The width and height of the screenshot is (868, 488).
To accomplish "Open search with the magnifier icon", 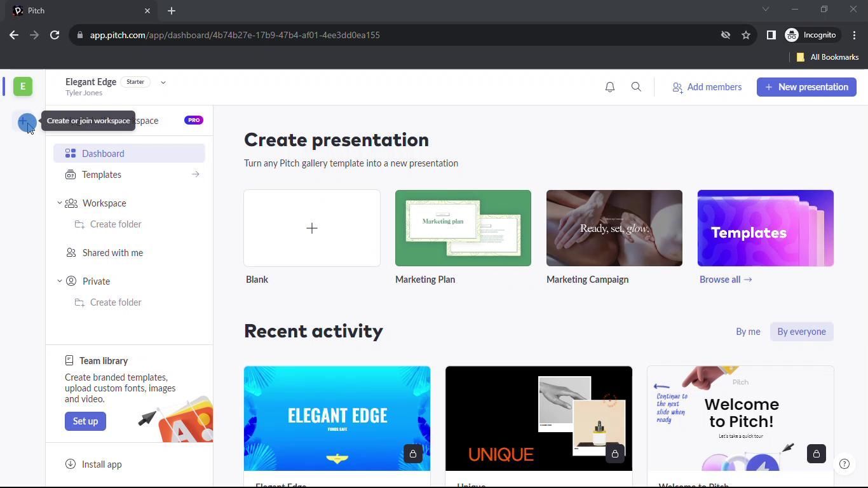I will [636, 87].
